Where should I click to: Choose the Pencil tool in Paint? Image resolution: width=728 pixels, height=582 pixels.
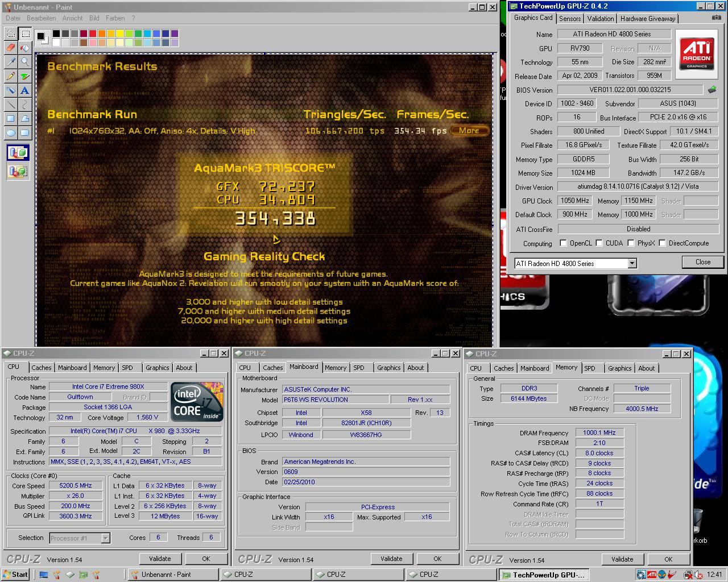point(10,76)
